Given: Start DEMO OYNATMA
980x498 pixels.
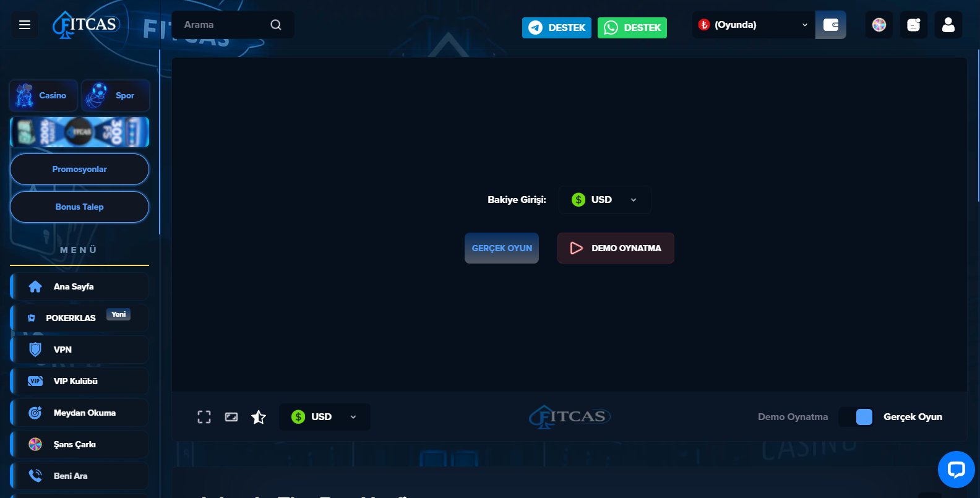Looking at the screenshot, I should [615, 248].
